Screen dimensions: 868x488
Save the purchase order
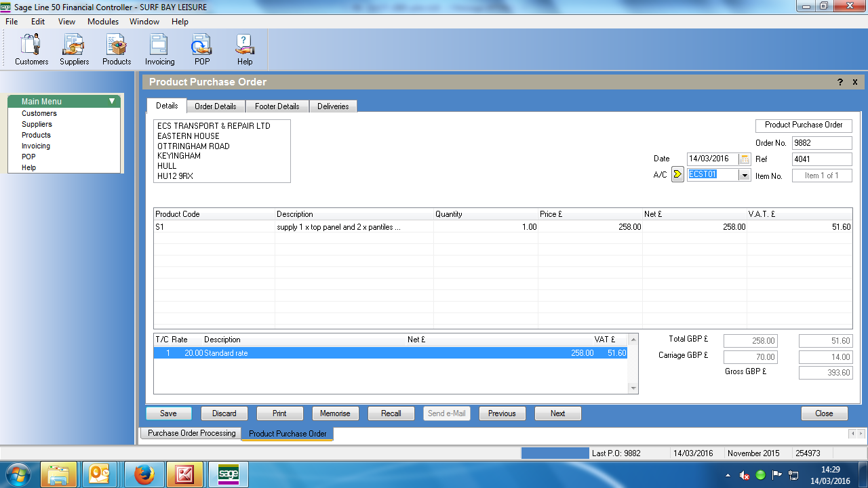(x=168, y=413)
